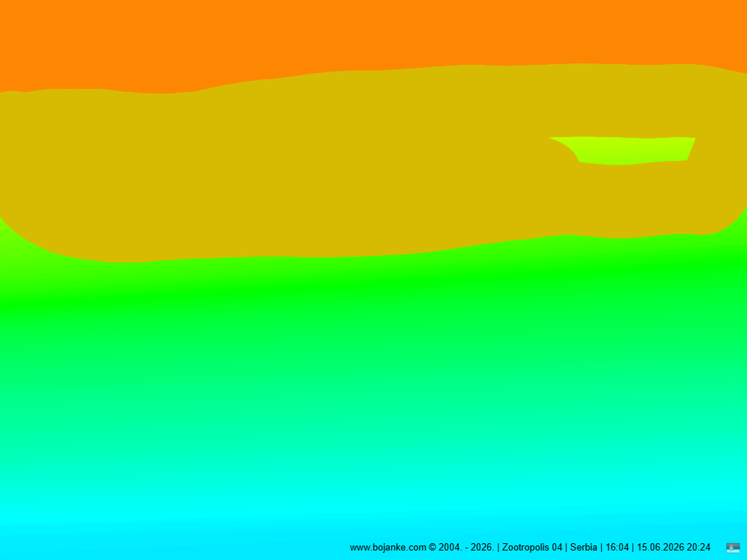Image resolution: width=747 pixels, height=560 pixels.
Task: Click the Serbian flag icon
Action: click(732, 548)
